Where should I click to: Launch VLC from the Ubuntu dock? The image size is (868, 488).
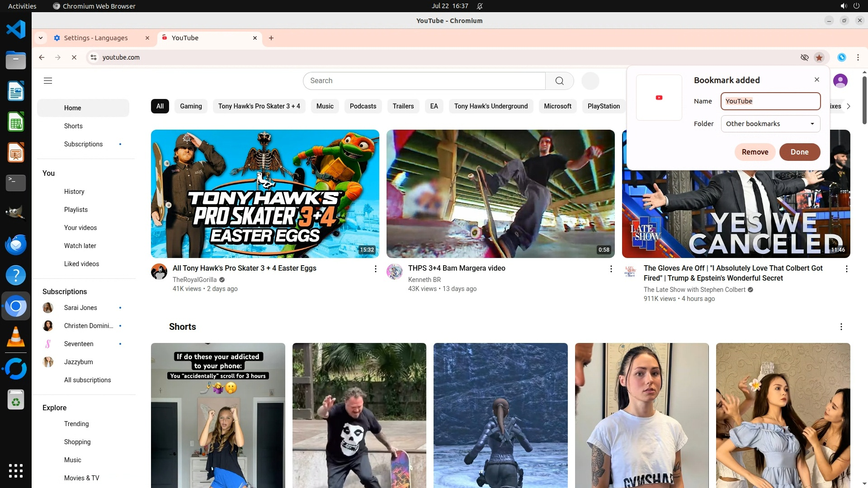coord(16,337)
